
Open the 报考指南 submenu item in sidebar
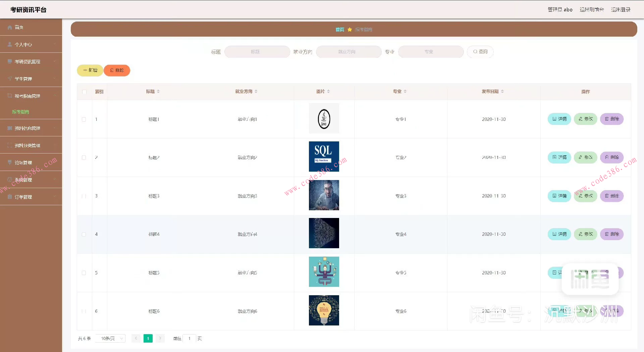(x=20, y=112)
